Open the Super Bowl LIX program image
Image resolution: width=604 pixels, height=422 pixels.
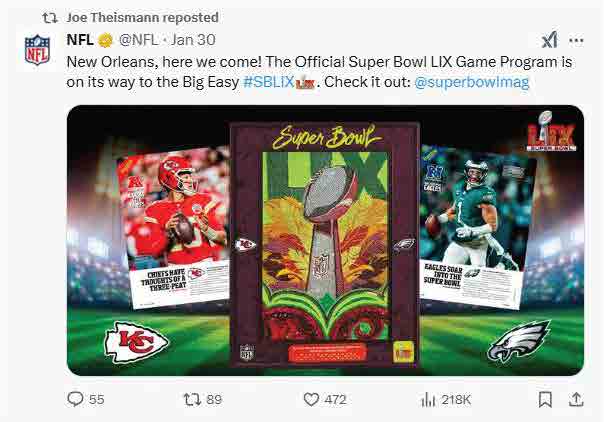(325, 240)
